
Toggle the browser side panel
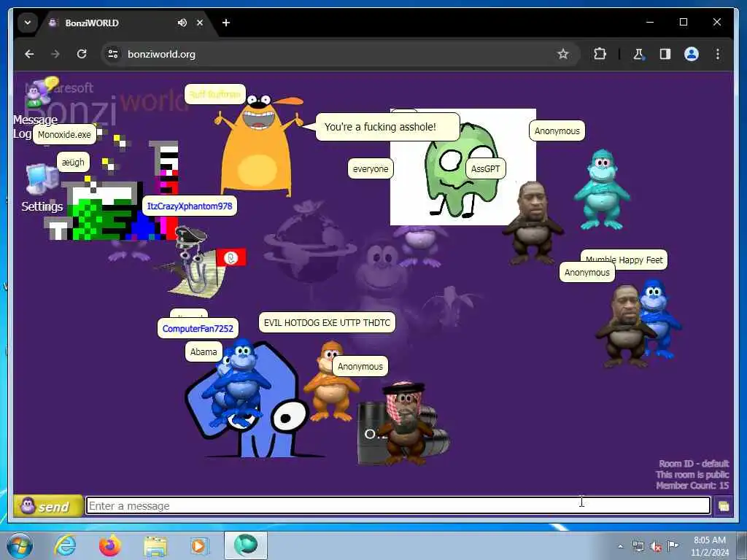tap(665, 54)
